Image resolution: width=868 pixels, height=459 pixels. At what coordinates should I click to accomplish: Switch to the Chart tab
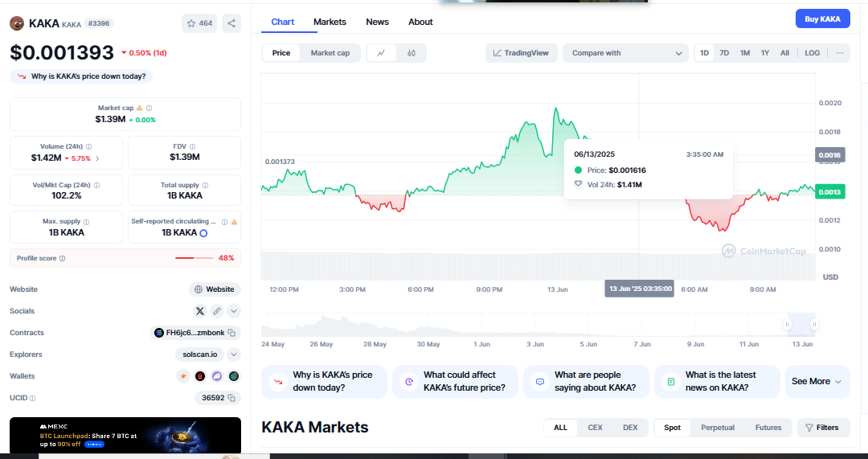(x=282, y=23)
